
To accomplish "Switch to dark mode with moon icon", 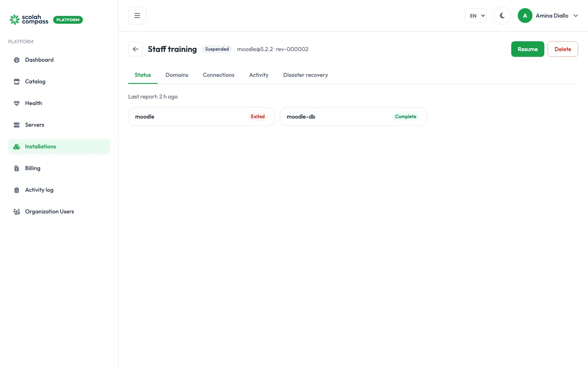I will [x=502, y=16].
